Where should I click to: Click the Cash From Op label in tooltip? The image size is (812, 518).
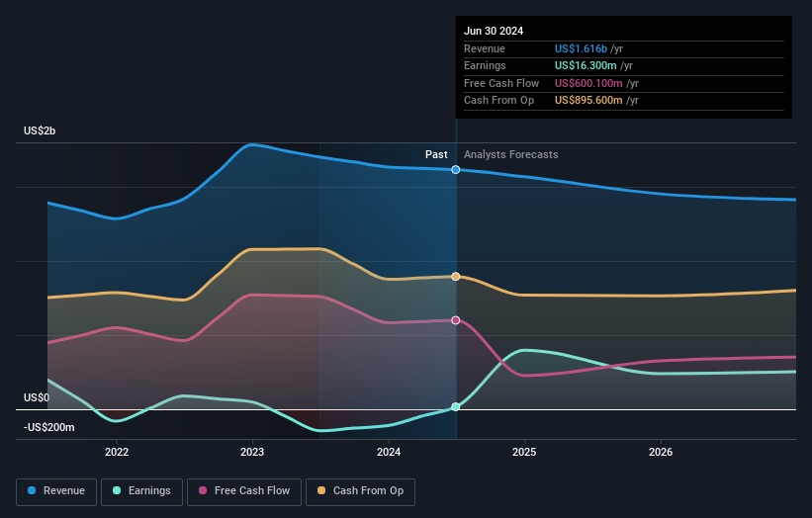click(498, 101)
